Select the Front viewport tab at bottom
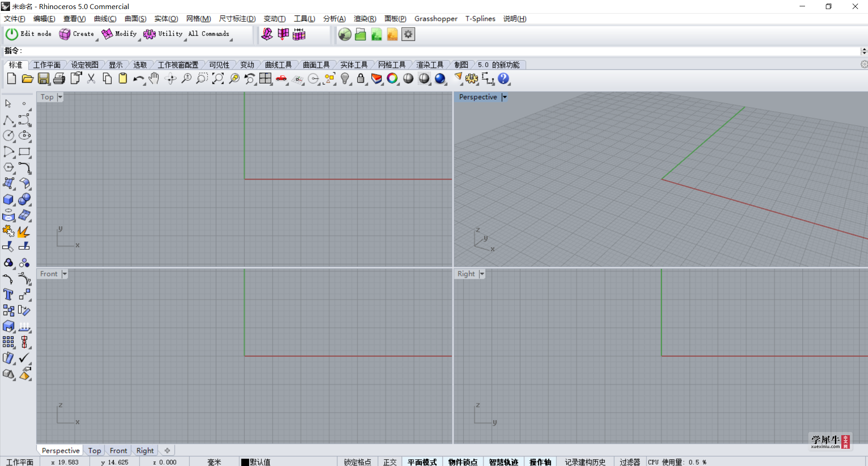Image resolution: width=868 pixels, height=466 pixels. coord(118,451)
